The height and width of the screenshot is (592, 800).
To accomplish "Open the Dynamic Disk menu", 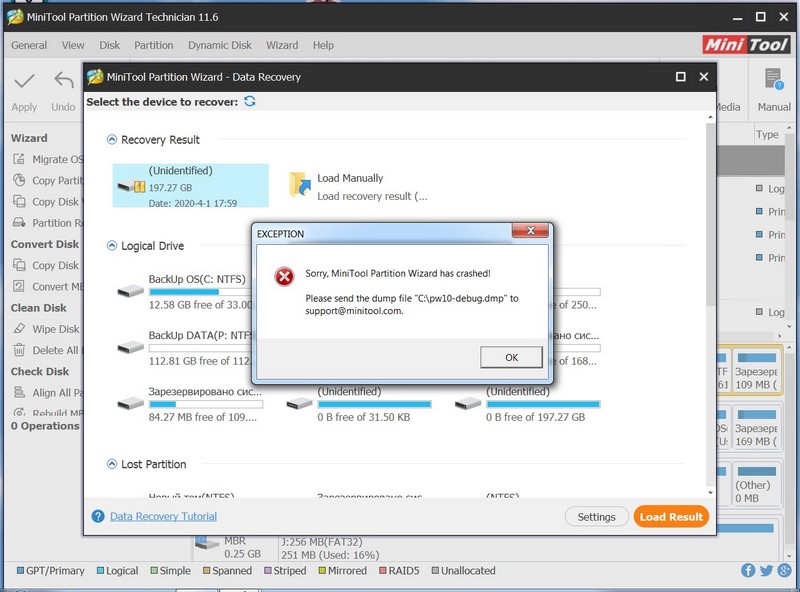I will click(220, 45).
